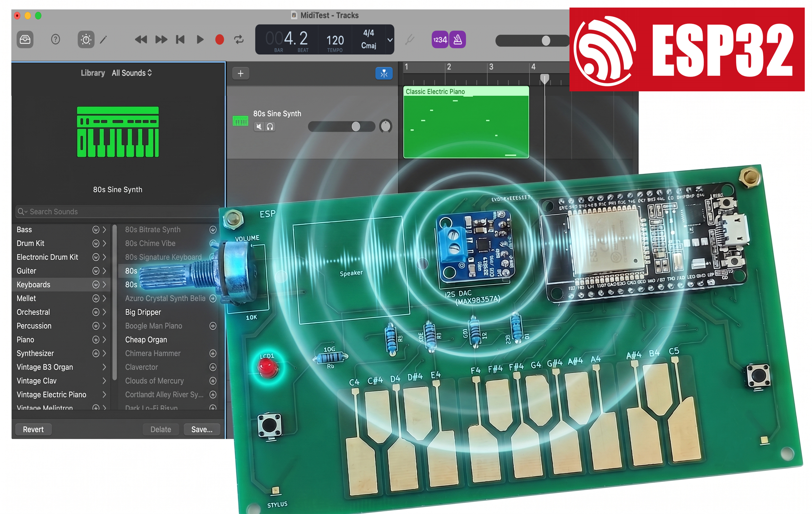Download the Boogle Man Piano patch
This screenshot has width=812, height=514.
point(213,326)
